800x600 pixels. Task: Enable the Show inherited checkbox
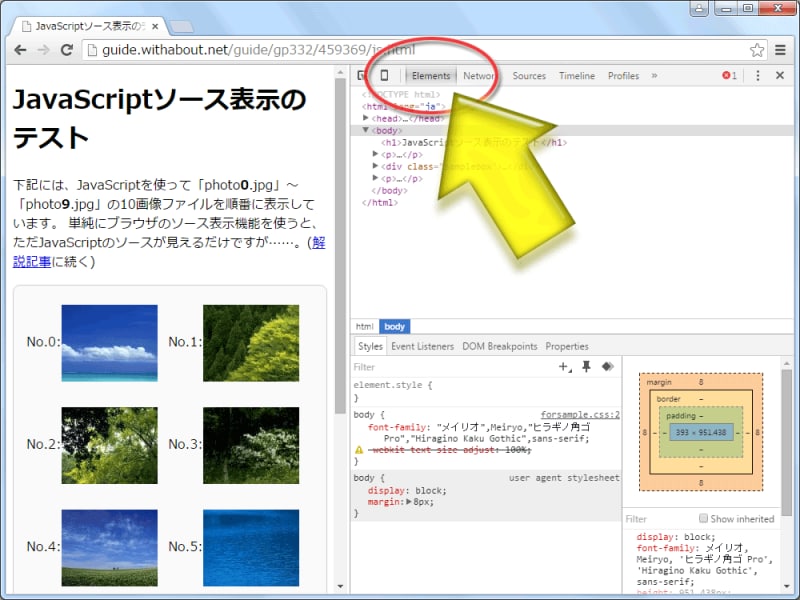tap(702, 519)
